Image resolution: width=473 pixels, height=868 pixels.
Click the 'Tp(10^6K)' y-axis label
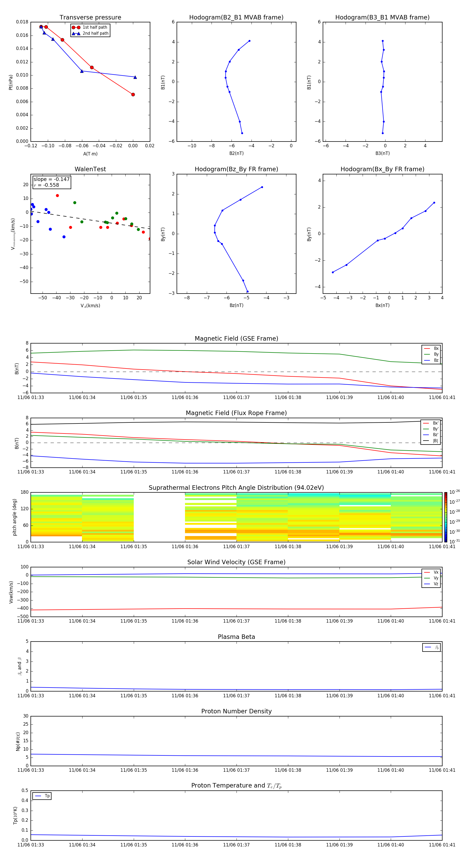click(15, 815)
